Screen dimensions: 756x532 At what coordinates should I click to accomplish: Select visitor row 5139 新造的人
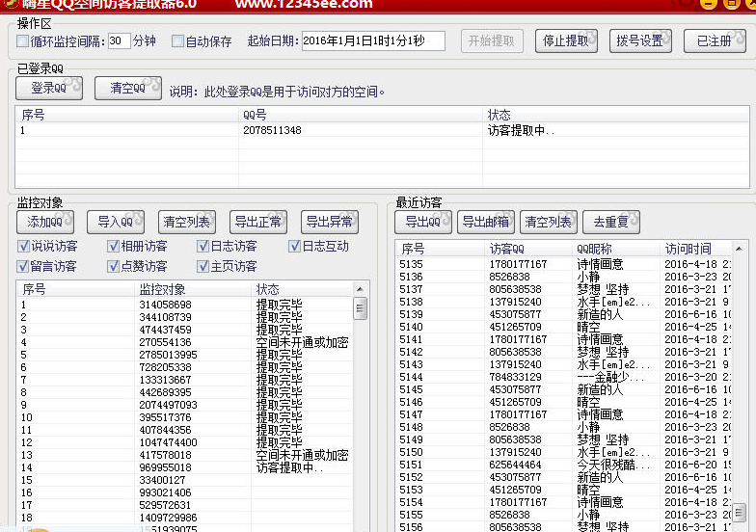tap(563, 314)
